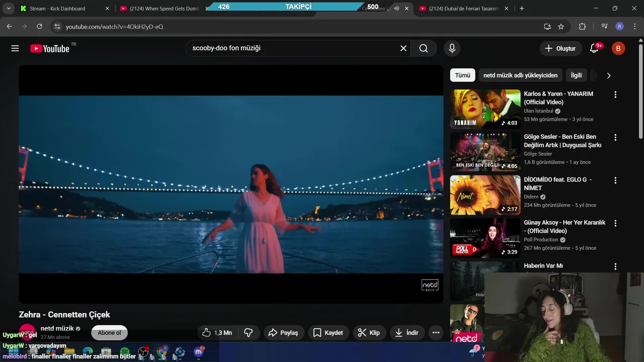Viewport: 644px width, 362px height.
Task: Like the Zehra video
Action: coord(217,332)
